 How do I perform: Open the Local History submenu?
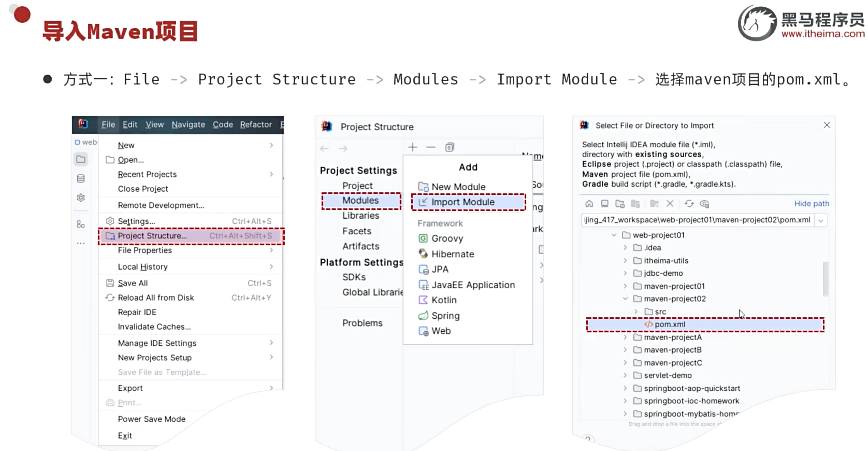(191, 266)
